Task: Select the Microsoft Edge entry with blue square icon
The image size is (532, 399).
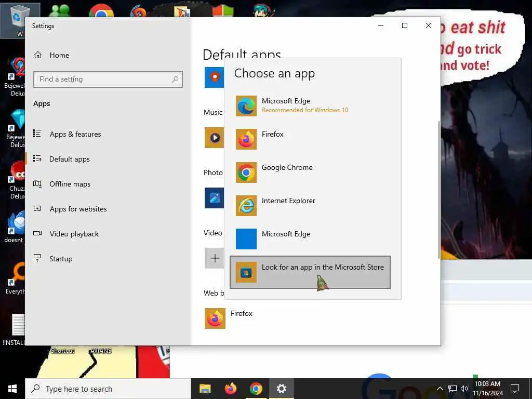Action: [x=310, y=239]
